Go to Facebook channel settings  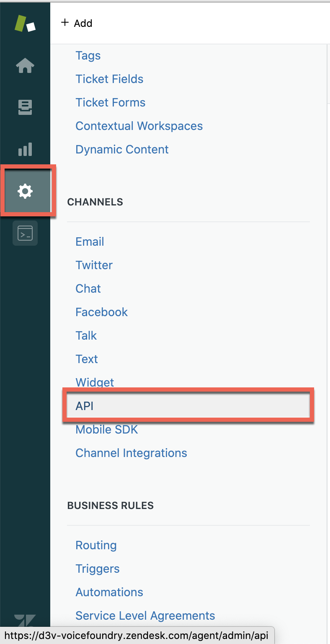101,312
